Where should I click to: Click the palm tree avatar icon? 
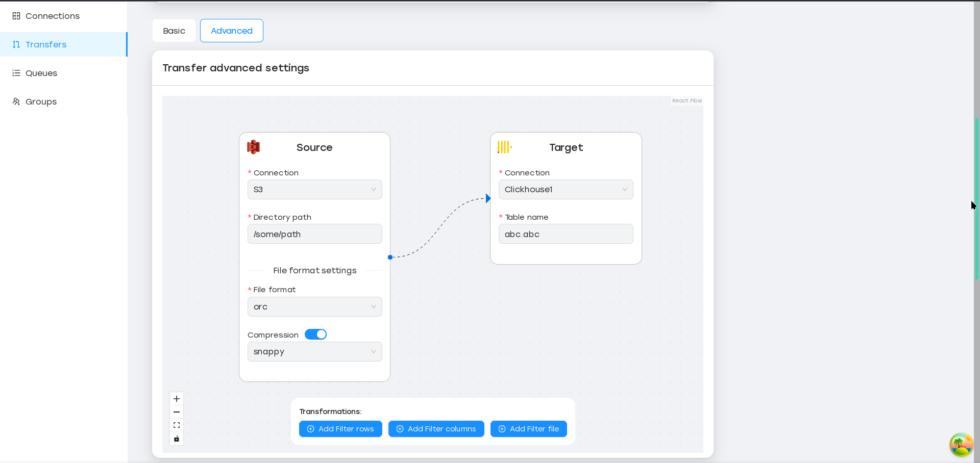coord(961,445)
